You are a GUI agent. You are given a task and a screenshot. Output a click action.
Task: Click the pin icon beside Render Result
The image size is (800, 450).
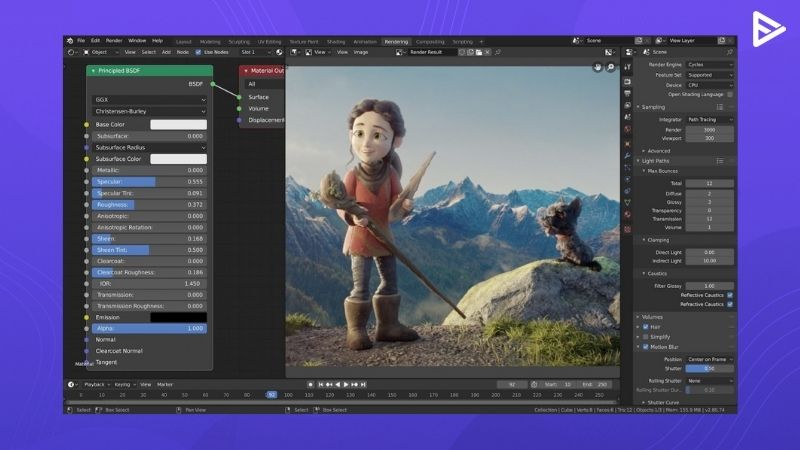tap(498, 52)
